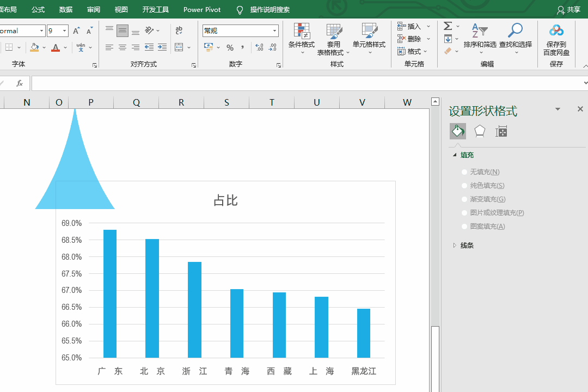588x392 pixels.
Task: Choose 纯色填充 solid fill option
Action: point(464,186)
